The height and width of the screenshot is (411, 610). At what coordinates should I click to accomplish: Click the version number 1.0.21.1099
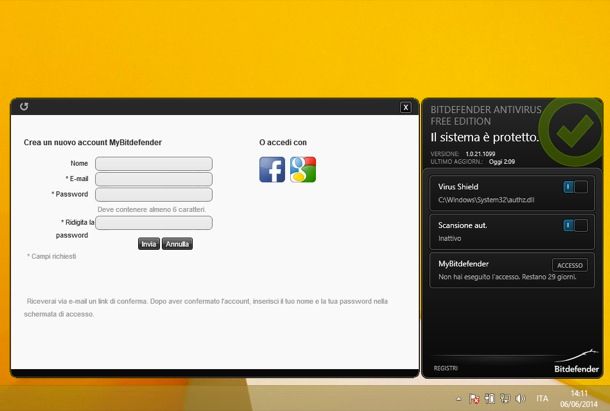pyautogui.click(x=480, y=154)
